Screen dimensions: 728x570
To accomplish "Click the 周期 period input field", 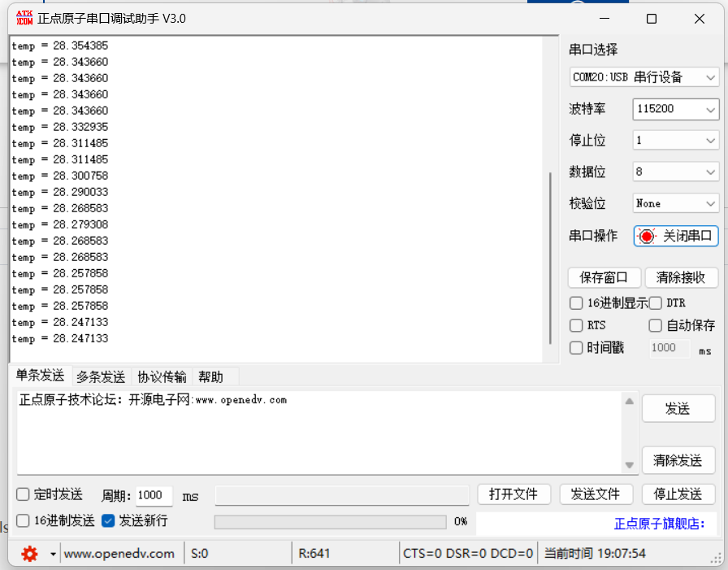I will (x=154, y=495).
